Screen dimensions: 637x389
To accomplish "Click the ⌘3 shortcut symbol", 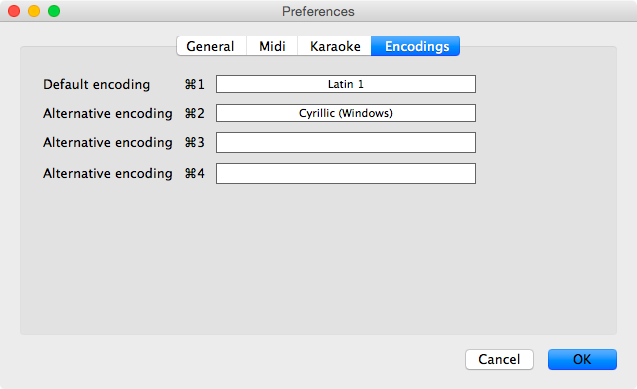I will pos(195,143).
